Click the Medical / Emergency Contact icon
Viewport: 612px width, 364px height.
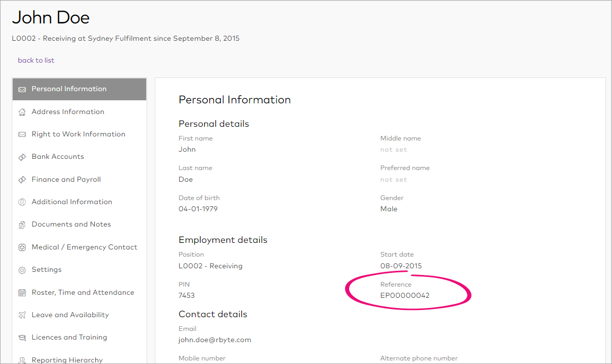[x=22, y=247]
